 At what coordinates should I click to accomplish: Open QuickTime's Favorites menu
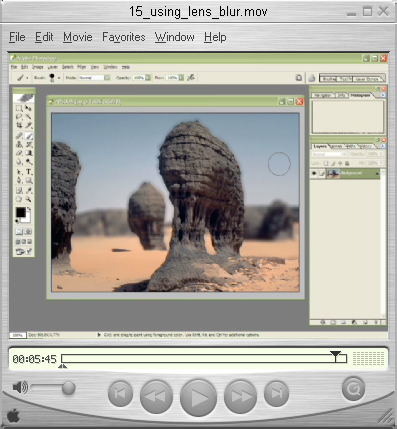[124, 37]
